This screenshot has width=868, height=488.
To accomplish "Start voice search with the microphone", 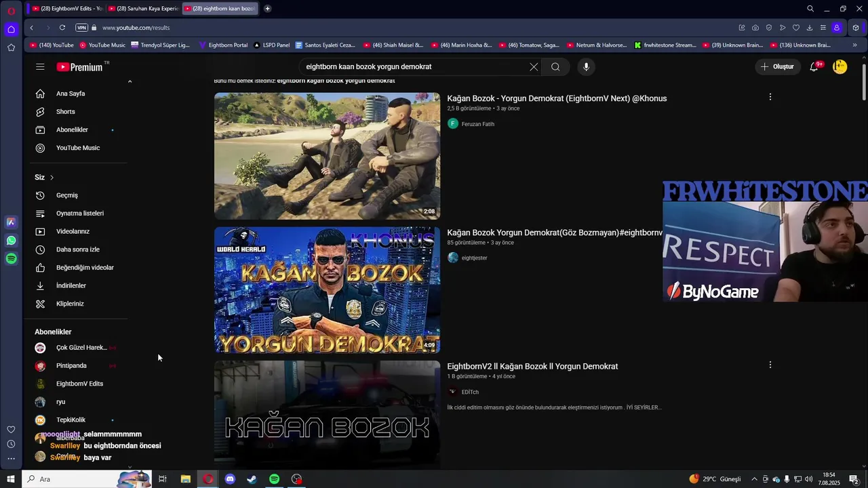I will click(x=587, y=66).
